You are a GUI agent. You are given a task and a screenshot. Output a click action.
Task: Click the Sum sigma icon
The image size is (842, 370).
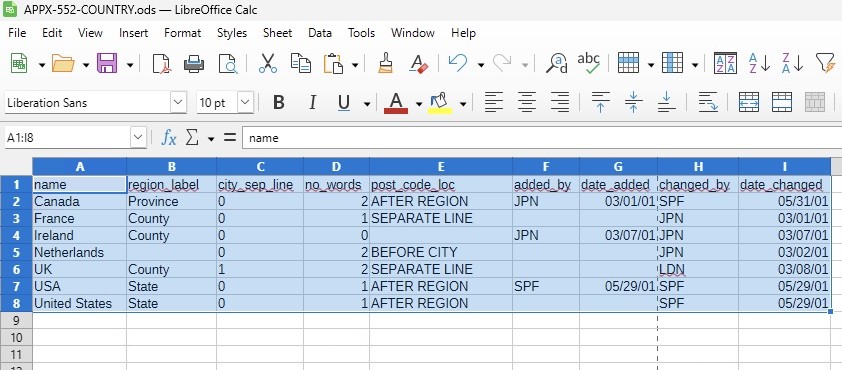(x=192, y=138)
